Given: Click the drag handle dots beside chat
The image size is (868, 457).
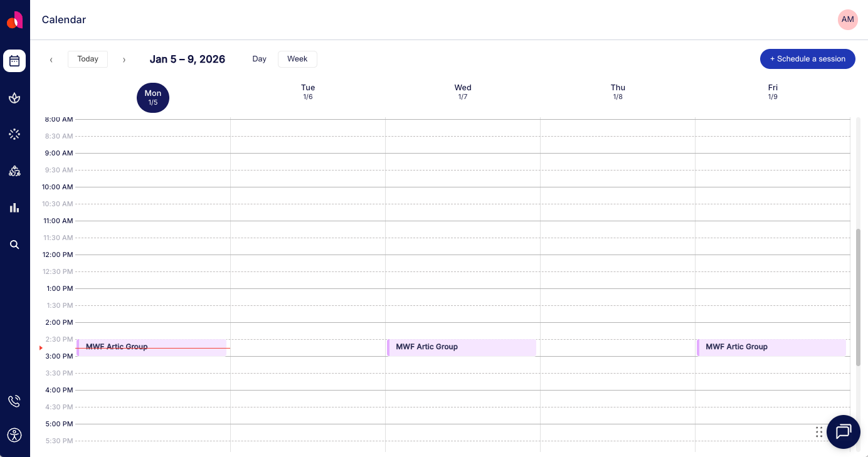Looking at the screenshot, I should (x=819, y=432).
